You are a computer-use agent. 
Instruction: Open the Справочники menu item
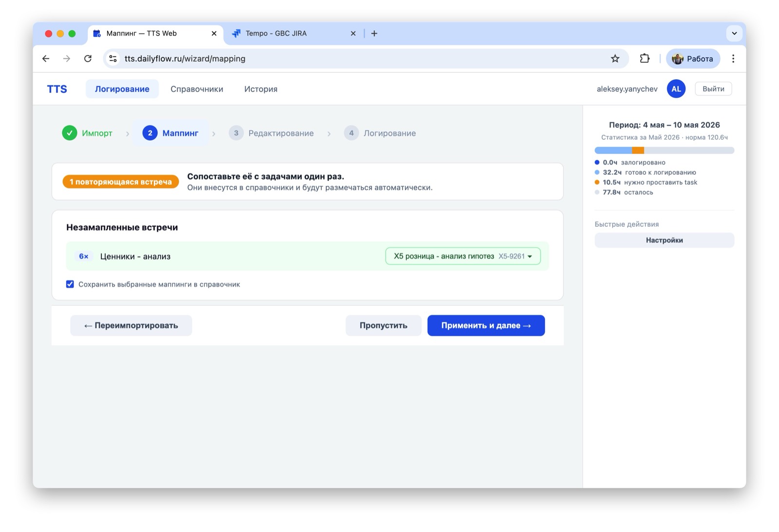pos(197,89)
